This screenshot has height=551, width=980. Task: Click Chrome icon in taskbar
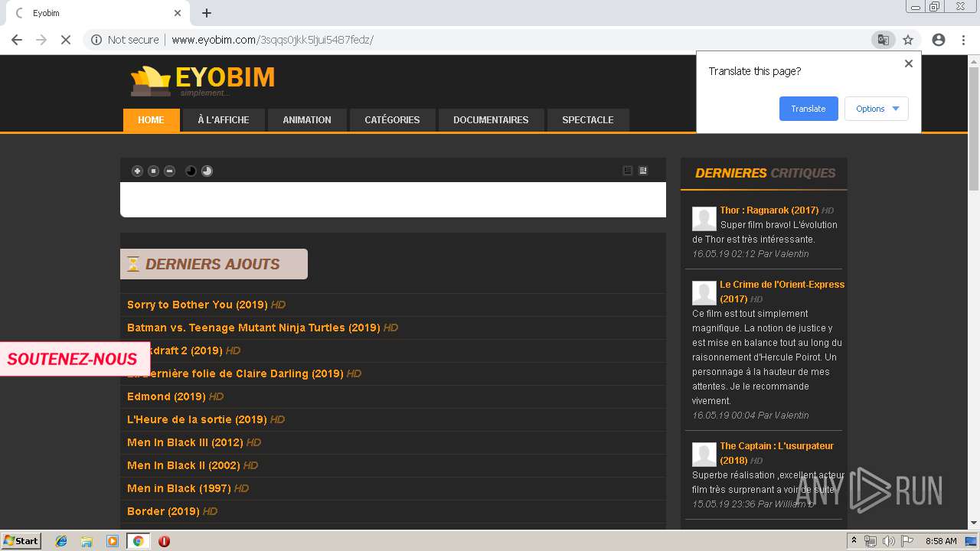[x=138, y=541]
